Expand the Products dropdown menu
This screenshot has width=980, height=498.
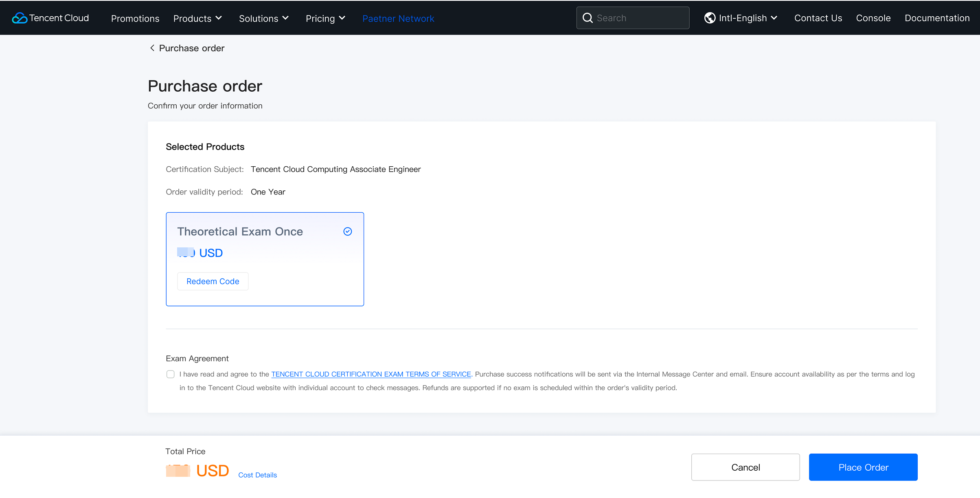click(x=197, y=18)
